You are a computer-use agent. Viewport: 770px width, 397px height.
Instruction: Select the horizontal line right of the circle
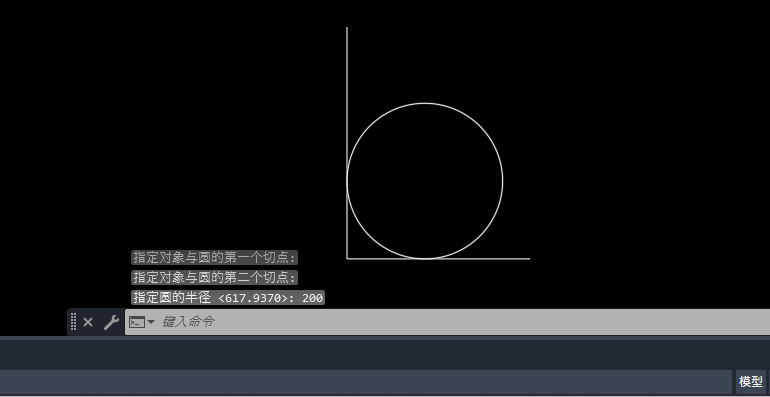516,258
